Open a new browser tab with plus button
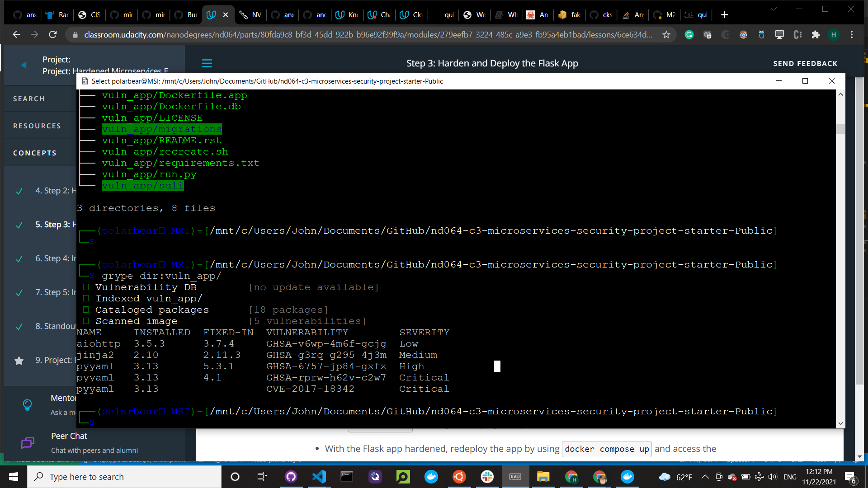 tap(724, 15)
